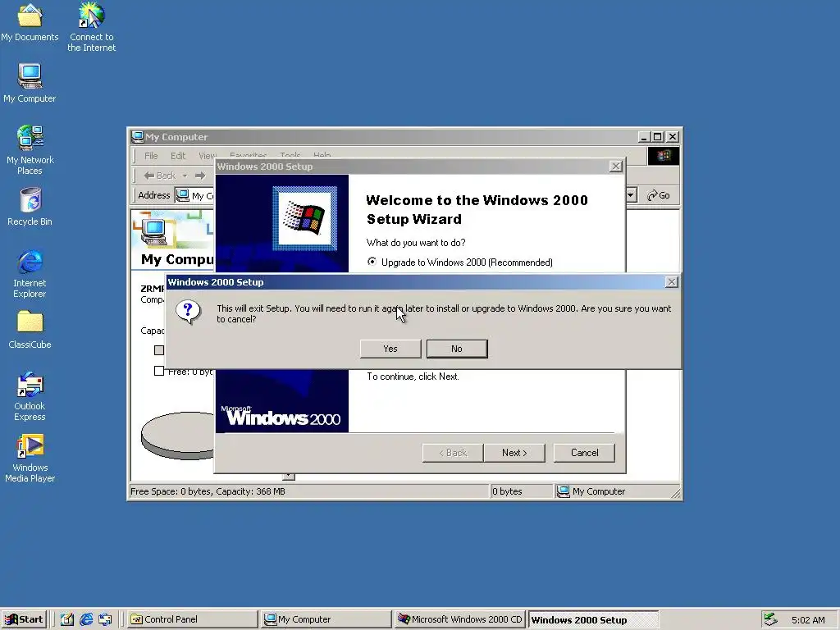Open Connect to the Internet shortcut
The height and width of the screenshot is (630, 840).
tap(91, 27)
